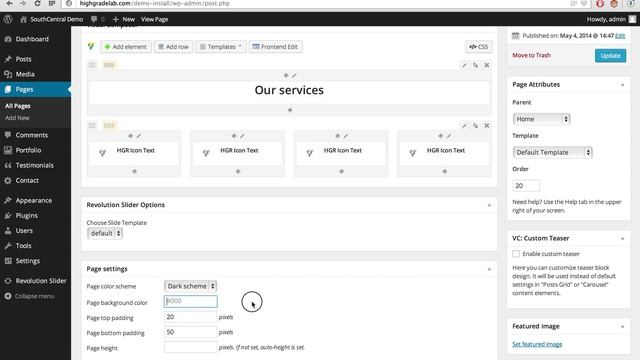Click Page bottom padding field
640x360 pixels.
[190, 332]
